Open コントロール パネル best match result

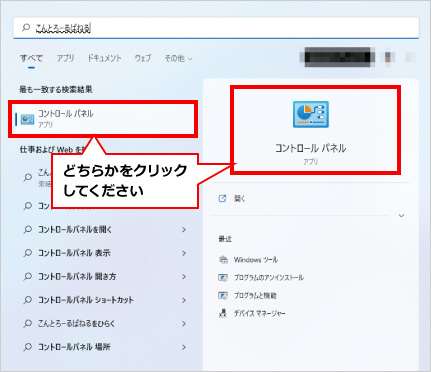[x=103, y=119]
